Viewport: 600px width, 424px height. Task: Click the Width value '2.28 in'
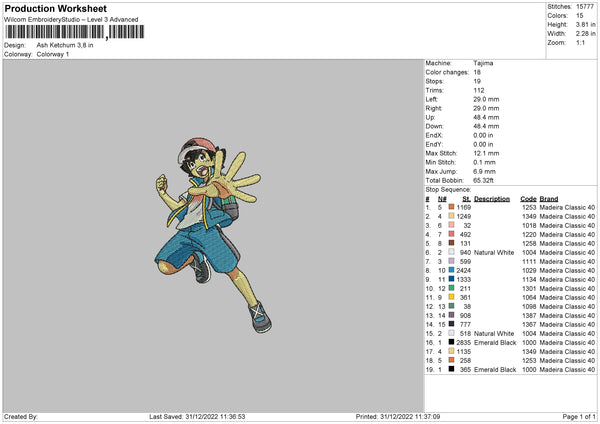click(585, 34)
